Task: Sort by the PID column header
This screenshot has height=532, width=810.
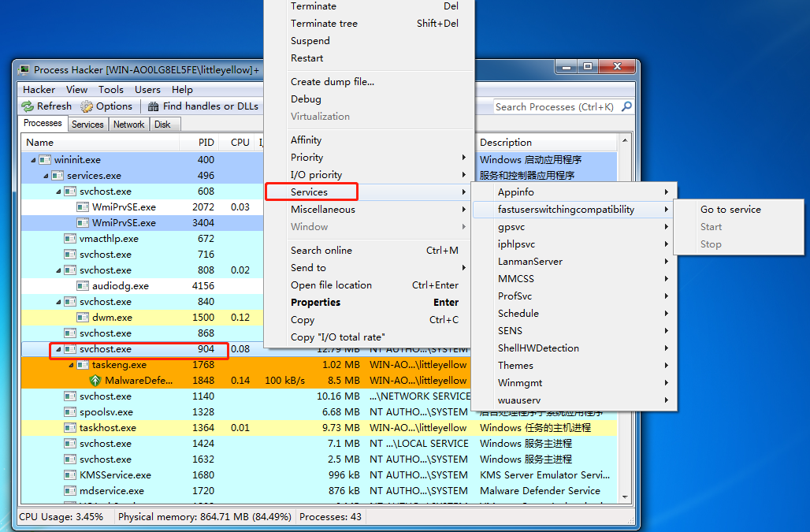Action: (x=199, y=143)
